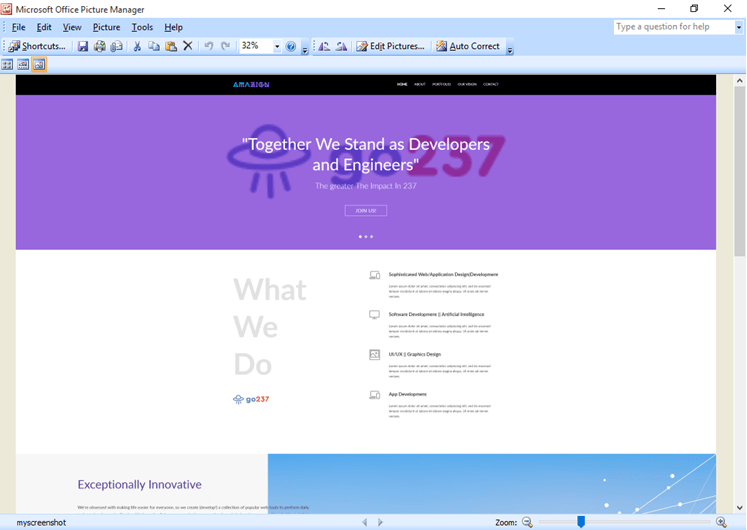Open the Help menu
The width and height of the screenshot is (747, 530).
pos(173,27)
